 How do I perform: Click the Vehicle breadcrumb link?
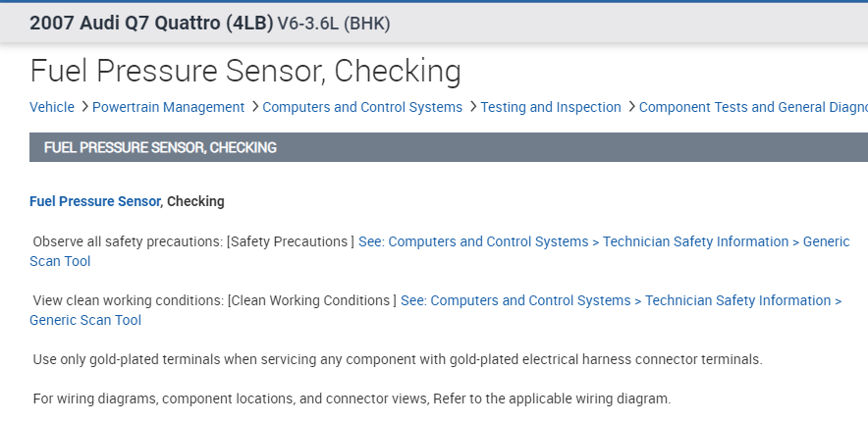52,107
